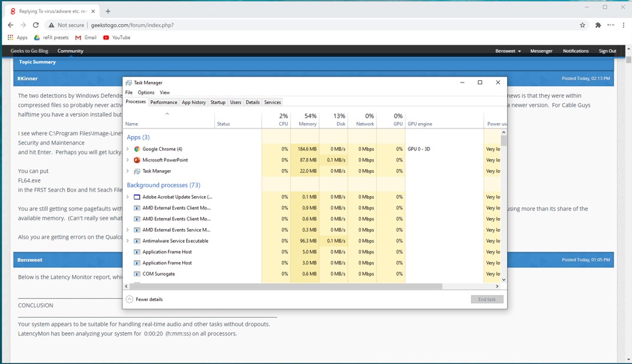Click the Adobe Acrobat Update Service icon
Viewport: 632px width, 364px height.
[x=137, y=197]
